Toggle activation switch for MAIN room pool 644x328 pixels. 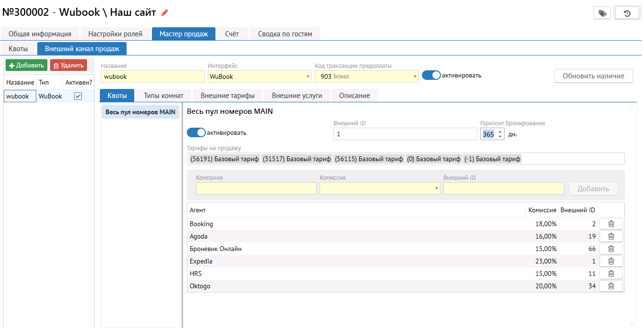point(196,132)
